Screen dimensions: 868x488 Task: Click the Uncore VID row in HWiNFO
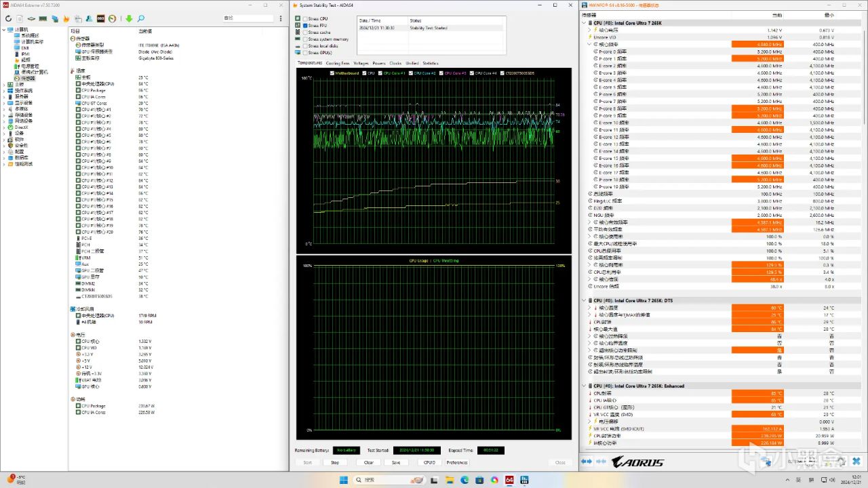(x=721, y=37)
